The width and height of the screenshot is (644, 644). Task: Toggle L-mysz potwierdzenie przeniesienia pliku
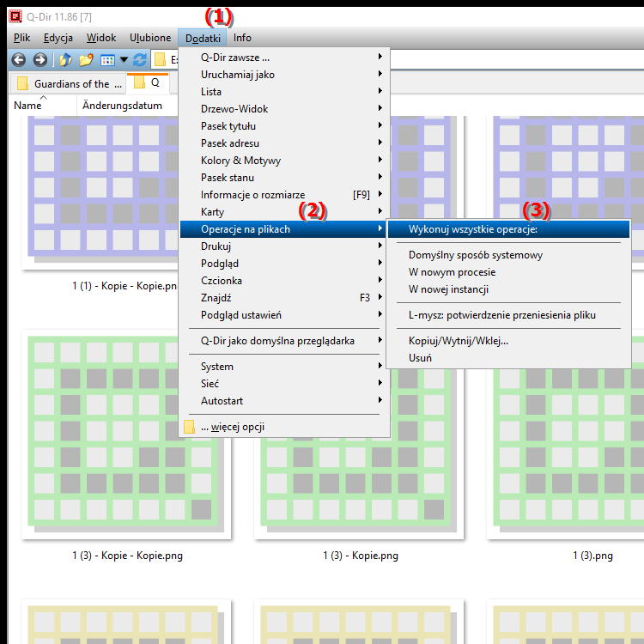[x=501, y=315]
